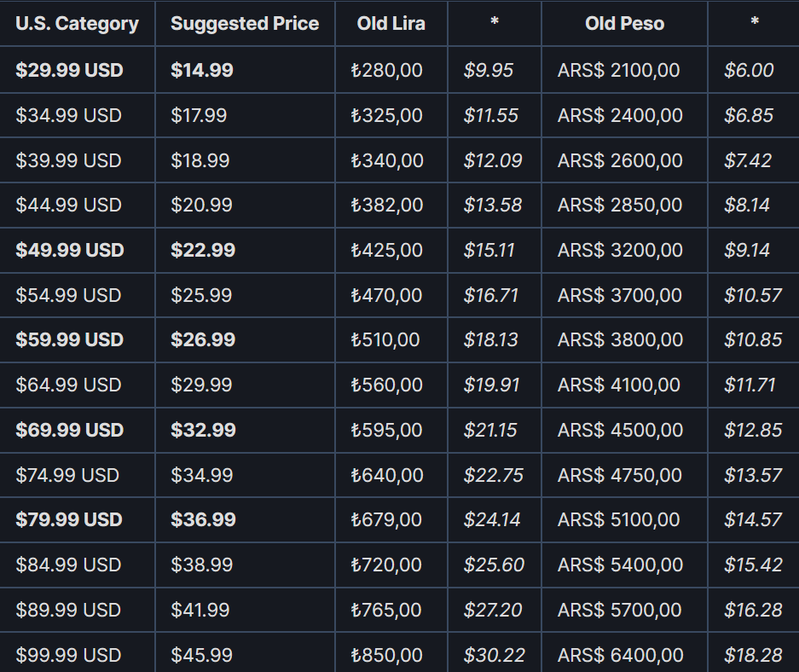Select the bold $26.99 suggested price
Viewport: 799px width, 672px height.
click(203, 339)
